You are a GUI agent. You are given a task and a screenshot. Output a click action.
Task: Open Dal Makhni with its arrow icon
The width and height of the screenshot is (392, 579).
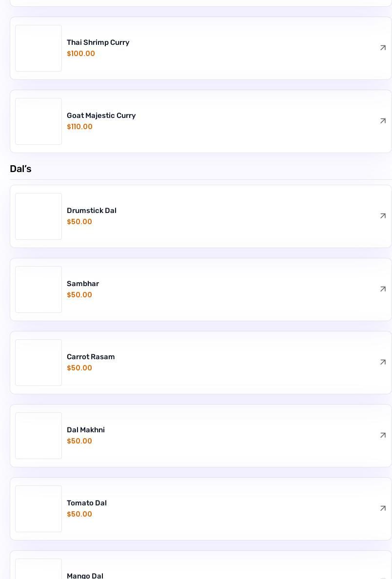tap(383, 435)
